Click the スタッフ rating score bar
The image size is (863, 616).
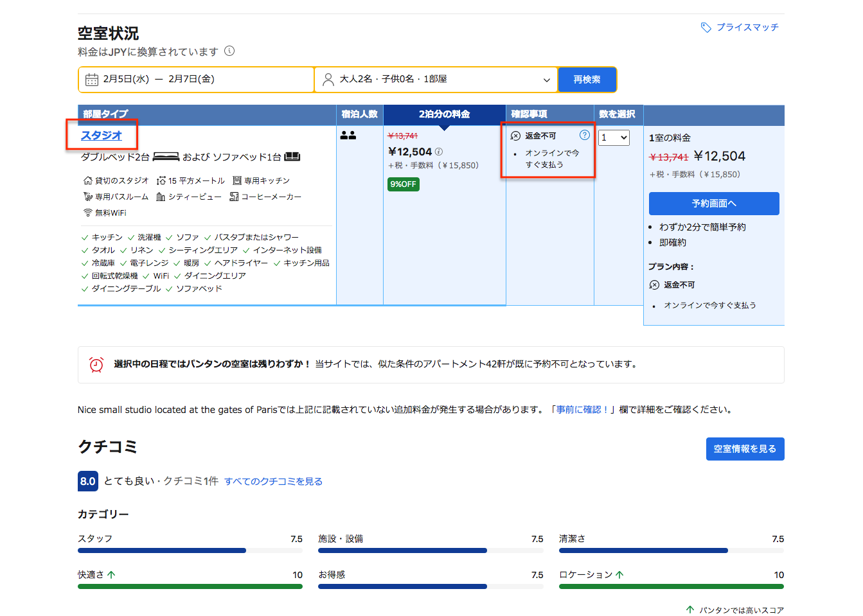[x=190, y=550]
